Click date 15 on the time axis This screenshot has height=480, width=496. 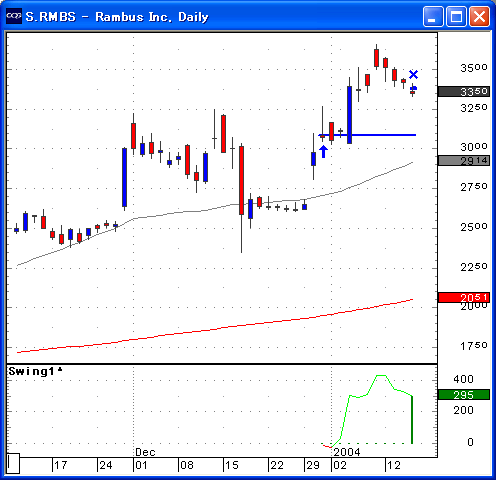point(232,465)
